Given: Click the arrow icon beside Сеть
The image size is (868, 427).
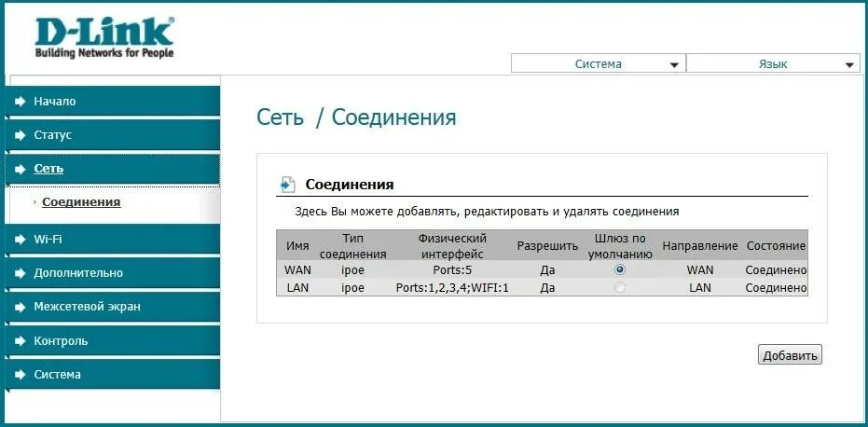Looking at the screenshot, I should 21,169.
